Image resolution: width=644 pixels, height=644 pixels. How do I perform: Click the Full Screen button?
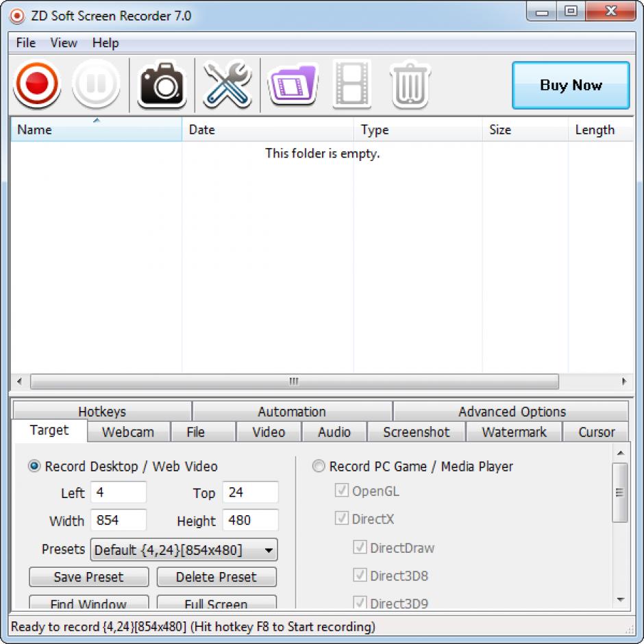coord(216,602)
